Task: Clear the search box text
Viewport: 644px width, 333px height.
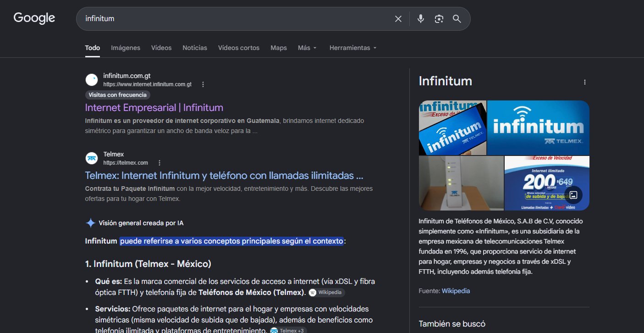Action: pyautogui.click(x=398, y=19)
